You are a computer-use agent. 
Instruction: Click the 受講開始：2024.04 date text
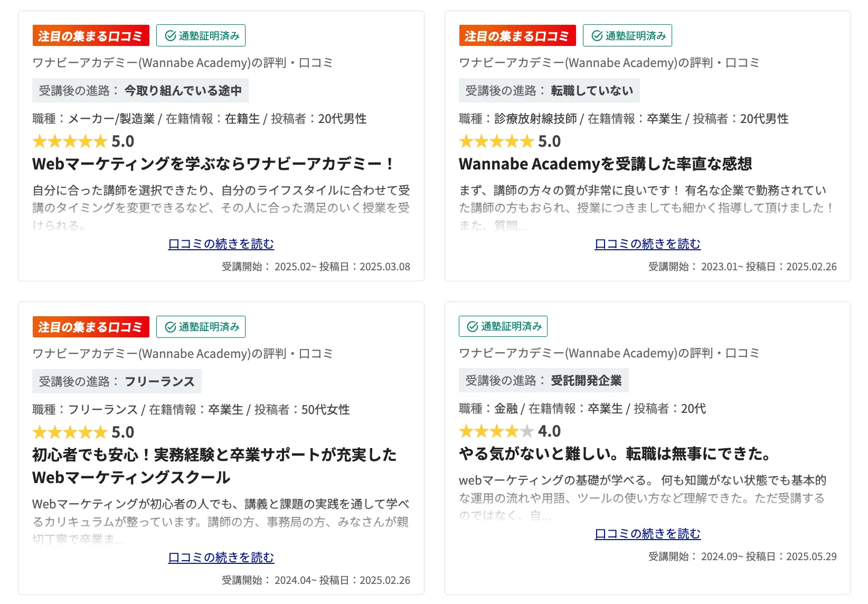269,580
